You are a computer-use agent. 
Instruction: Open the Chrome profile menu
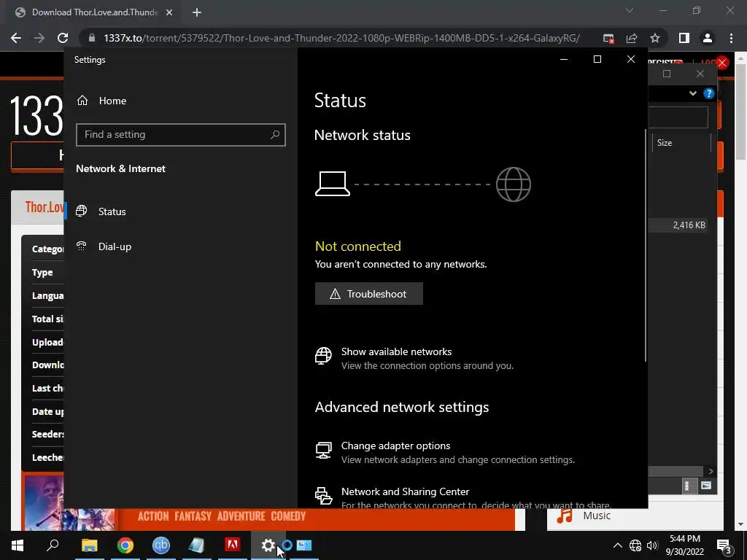[x=708, y=38]
